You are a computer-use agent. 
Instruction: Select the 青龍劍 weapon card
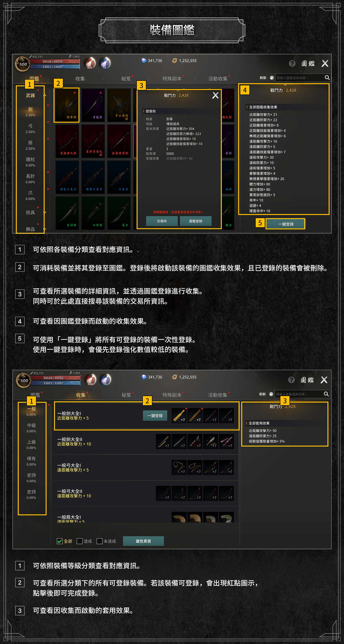click(x=93, y=105)
